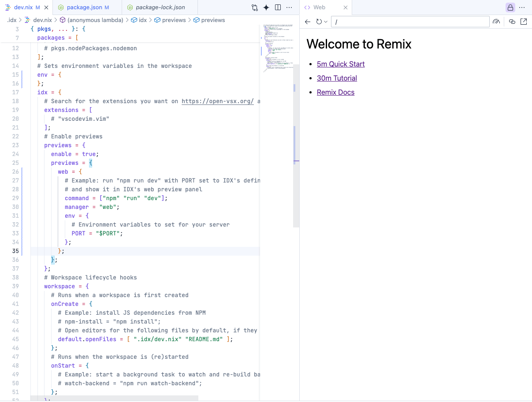Click '# Workspace lifecycle hooks' comment
Image resolution: width=532 pixels, height=402 pixels.
90,277
